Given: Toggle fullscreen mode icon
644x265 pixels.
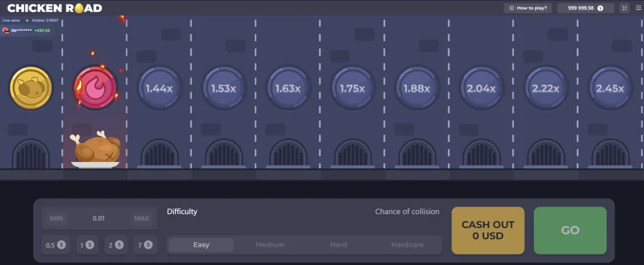Looking at the screenshot, I should (625, 8).
